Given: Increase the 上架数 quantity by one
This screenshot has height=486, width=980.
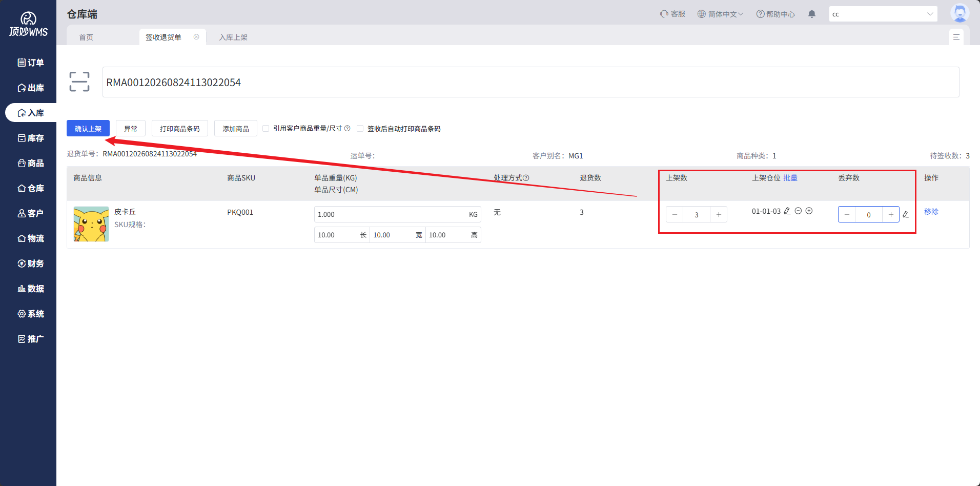Looking at the screenshot, I should pyautogui.click(x=719, y=214).
